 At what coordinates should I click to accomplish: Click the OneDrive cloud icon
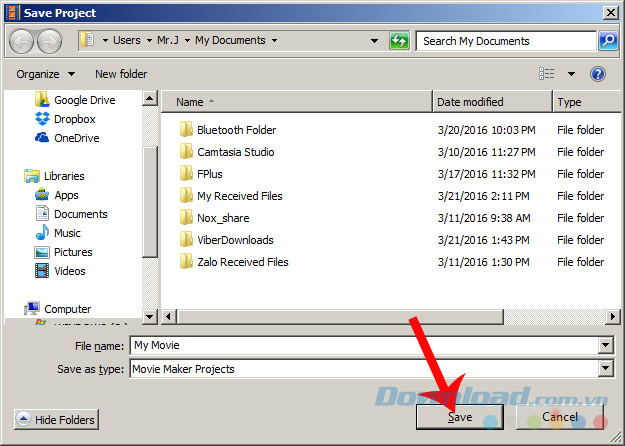42,138
